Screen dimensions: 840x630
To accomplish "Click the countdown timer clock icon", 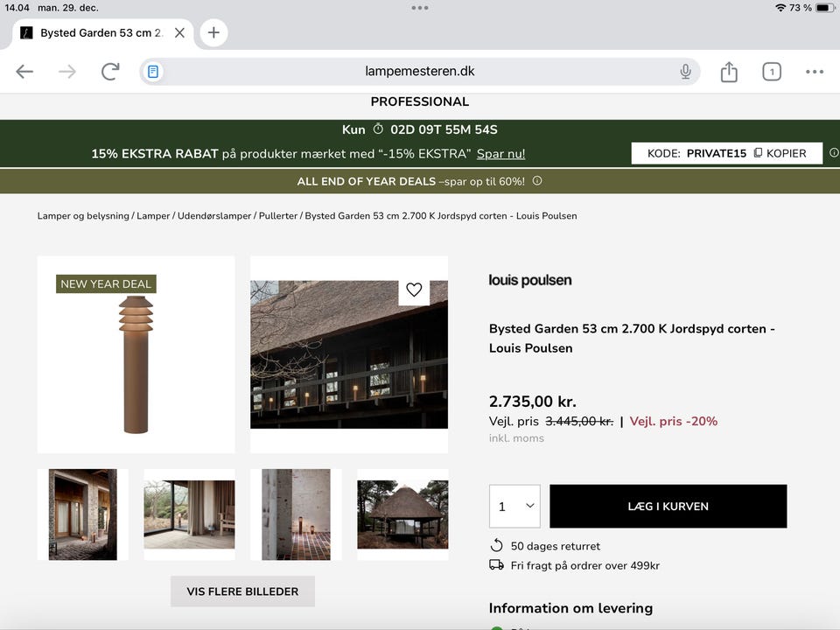I will point(378,129).
